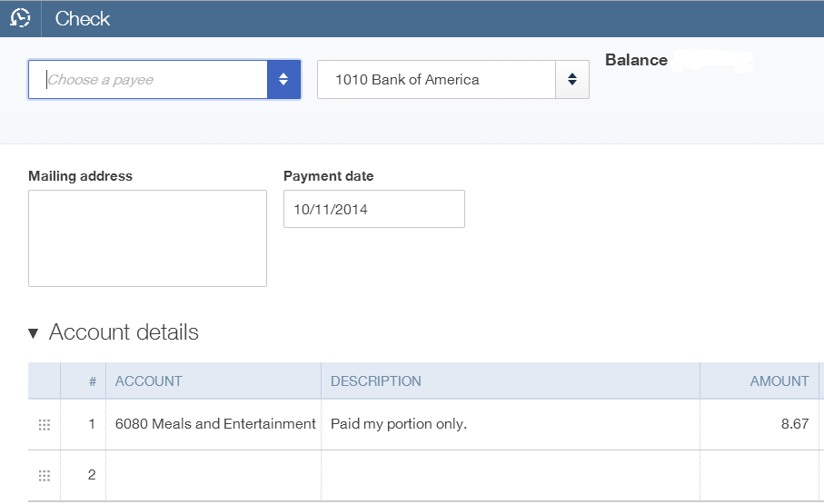
Task: Open the recent transactions clock icon
Action: pos(20,18)
